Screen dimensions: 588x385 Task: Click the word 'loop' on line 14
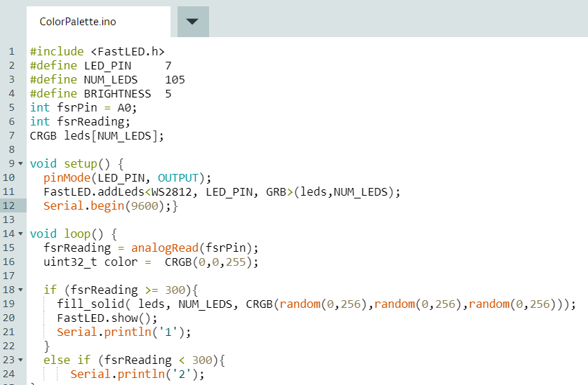click(77, 234)
